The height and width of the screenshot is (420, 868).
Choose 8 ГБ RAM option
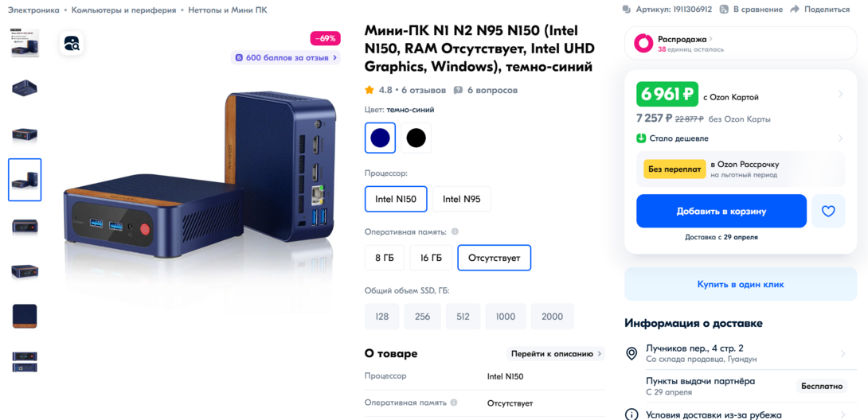coord(385,258)
